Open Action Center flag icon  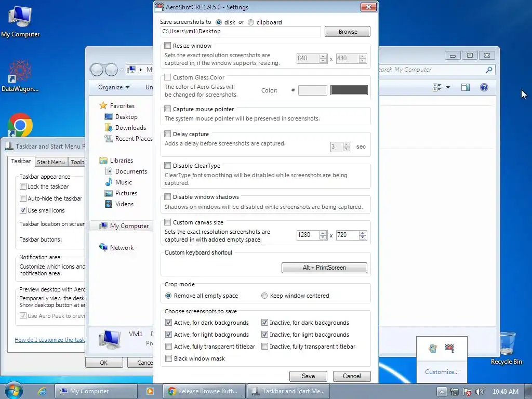point(467,392)
